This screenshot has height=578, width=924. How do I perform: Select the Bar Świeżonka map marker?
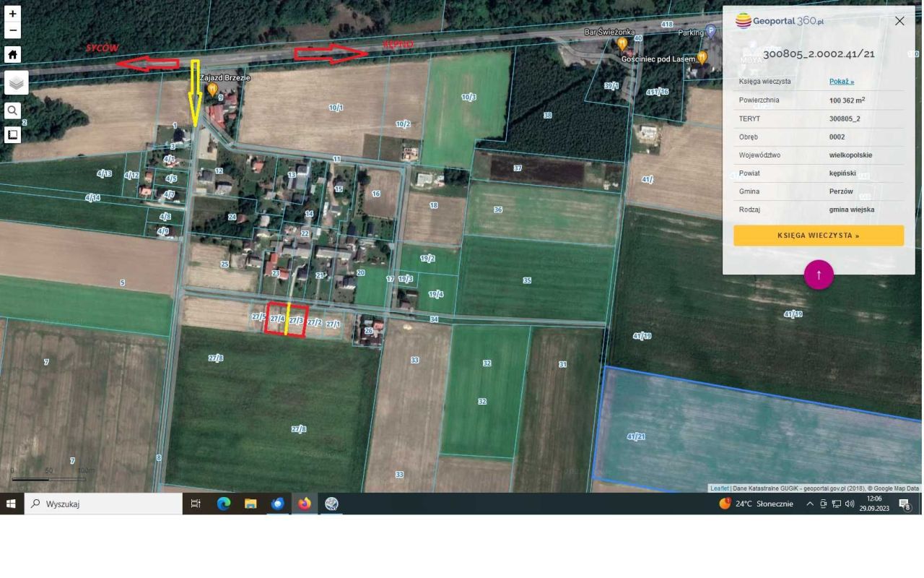pos(622,43)
